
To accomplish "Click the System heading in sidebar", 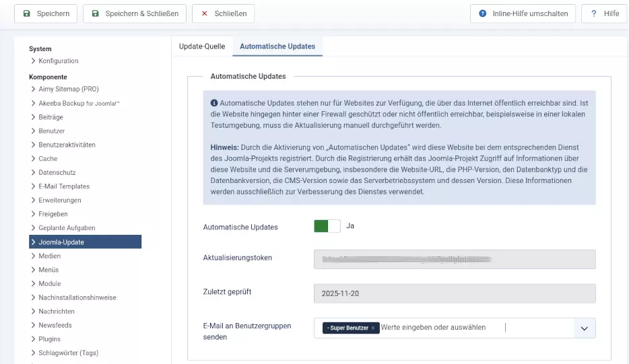I will click(40, 49).
